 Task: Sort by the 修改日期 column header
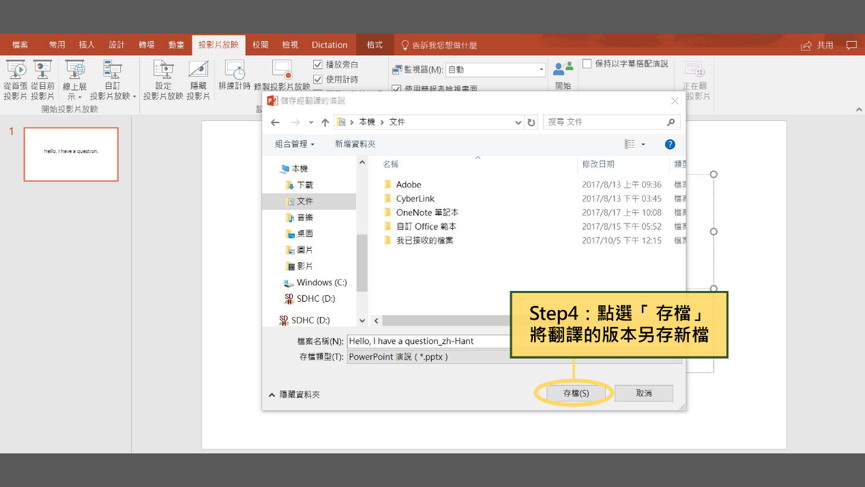click(598, 164)
